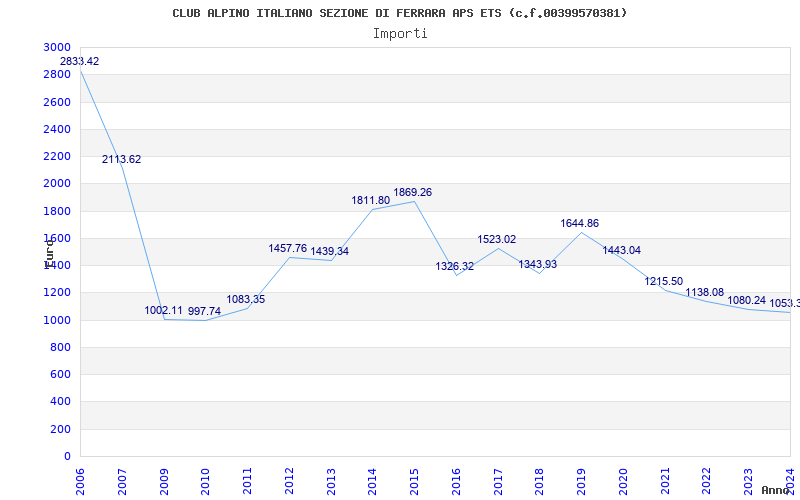Screen dimensions: 800x500
Task: Click the 800 y-axis tick label
Action: 60,347
